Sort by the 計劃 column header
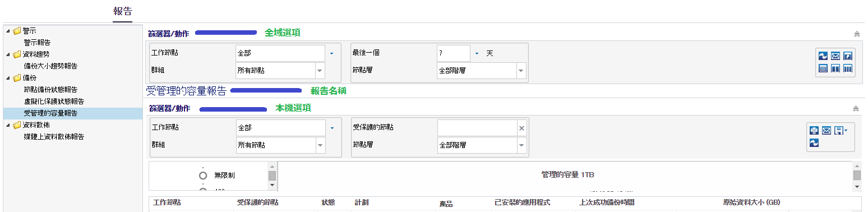This screenshot has width=868, height=212. point(362,202)
